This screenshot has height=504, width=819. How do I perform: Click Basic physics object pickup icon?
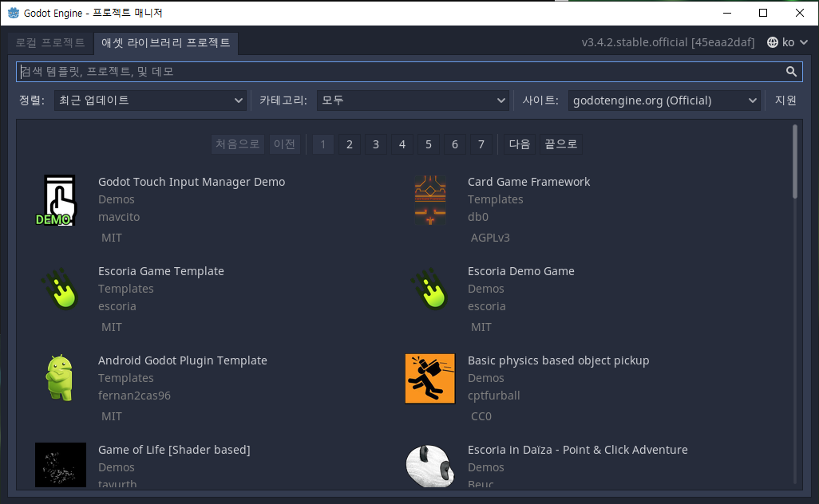coord(430,379)
